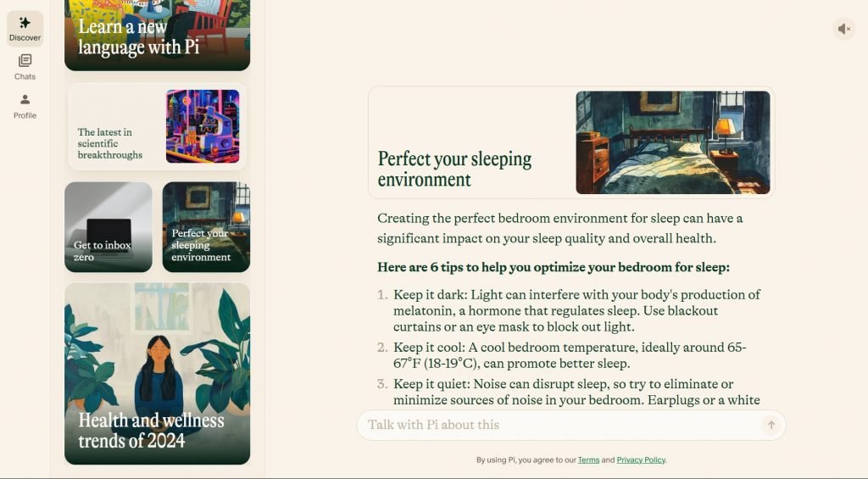Click the bedroom illustration in article header
The image size is (868, 479).
[672, 142]
